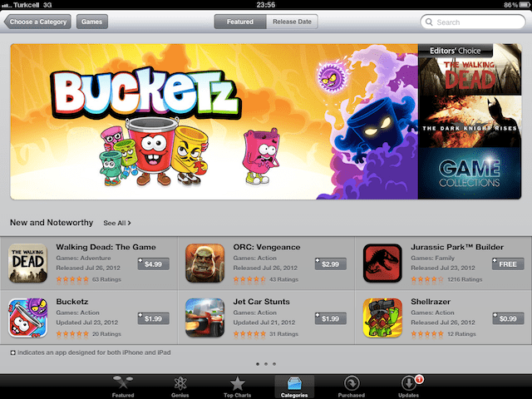Open Updates tab with badge
532x399 pixels.
click(409, 387)
